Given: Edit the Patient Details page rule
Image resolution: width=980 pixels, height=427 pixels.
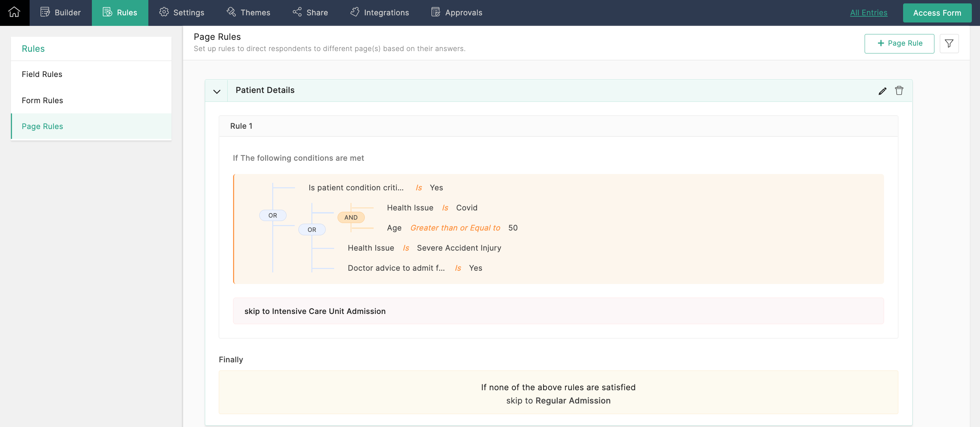Looking at the screenshot, I should (x=882, y=91).
